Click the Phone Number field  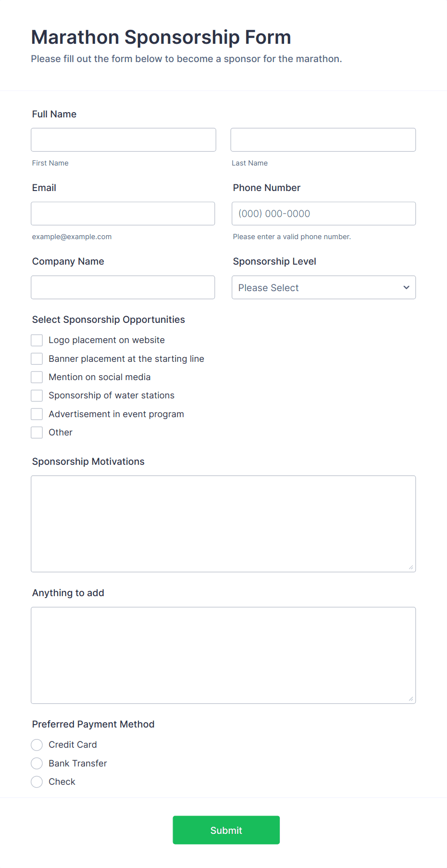tap(323, 213)
